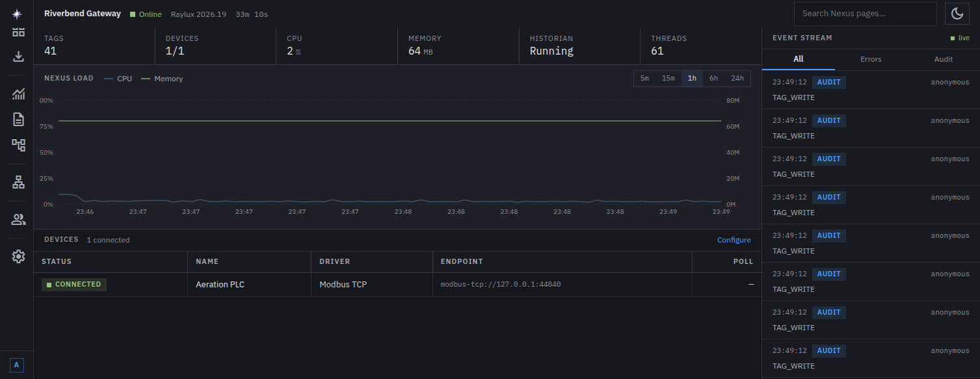This screenshot has height=379, width=980.
Task: Select the 15m time range
Action: click(669, 79)
